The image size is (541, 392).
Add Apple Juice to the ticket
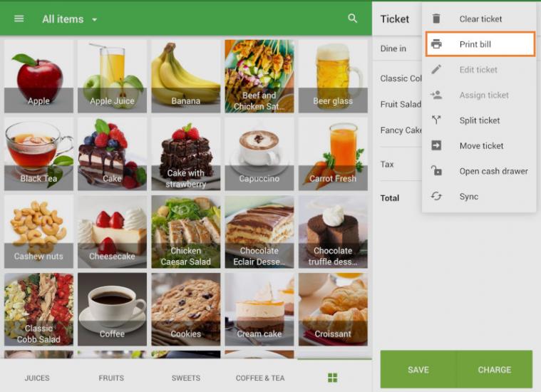click(x=112, y=76)
